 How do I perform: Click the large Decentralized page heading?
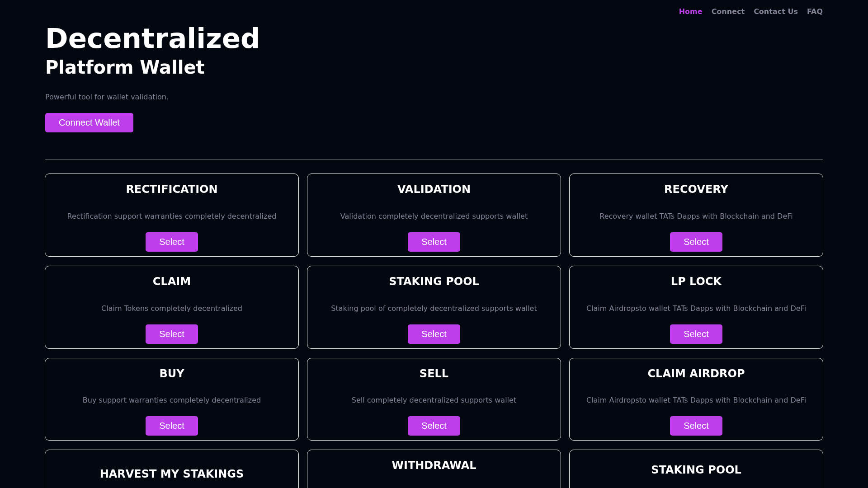pyautogui.click(x=152, y=39)
